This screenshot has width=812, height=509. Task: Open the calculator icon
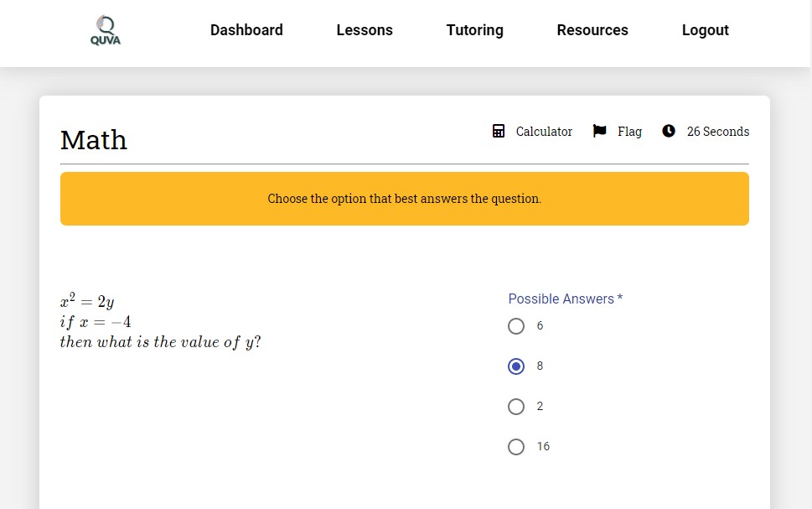click(x=499, y=131)
